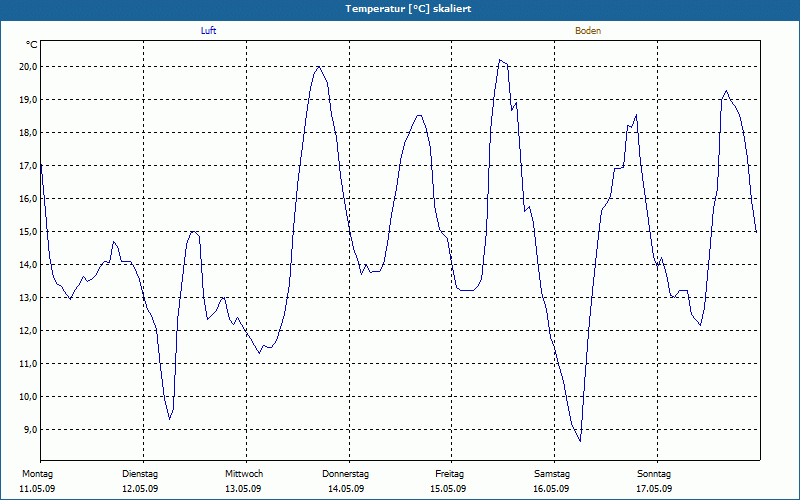Click the 15,0 y-axis value

click(28, 232)
